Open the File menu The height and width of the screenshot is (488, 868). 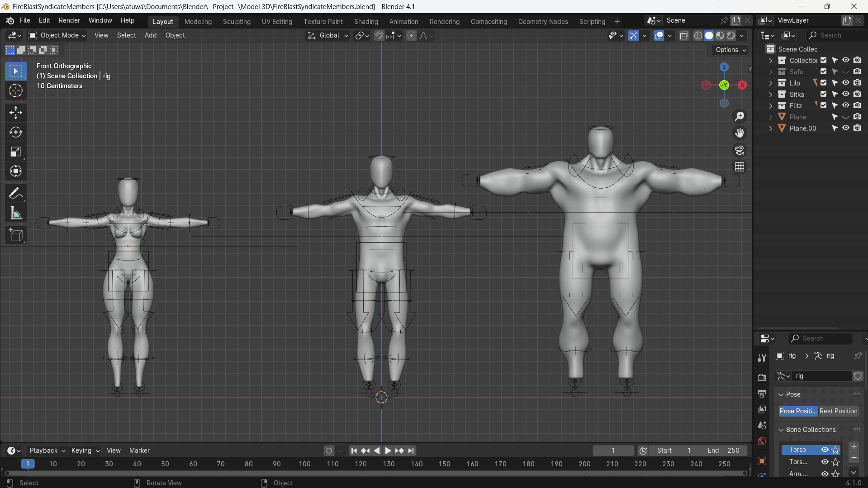[25, 20]
